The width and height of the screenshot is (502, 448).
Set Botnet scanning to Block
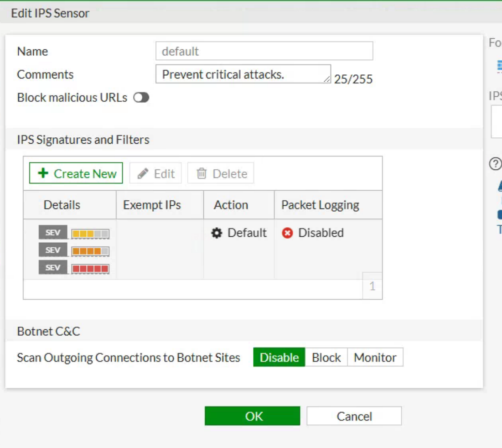click(326, 358)
